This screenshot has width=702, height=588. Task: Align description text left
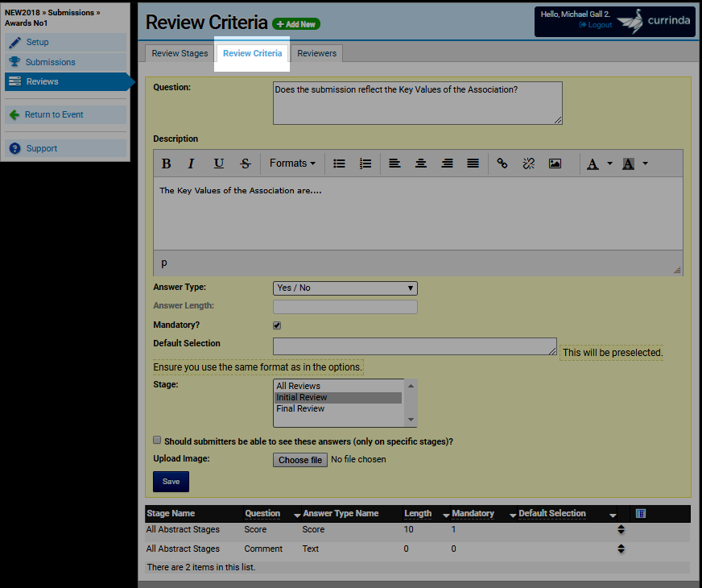(394, 164)
